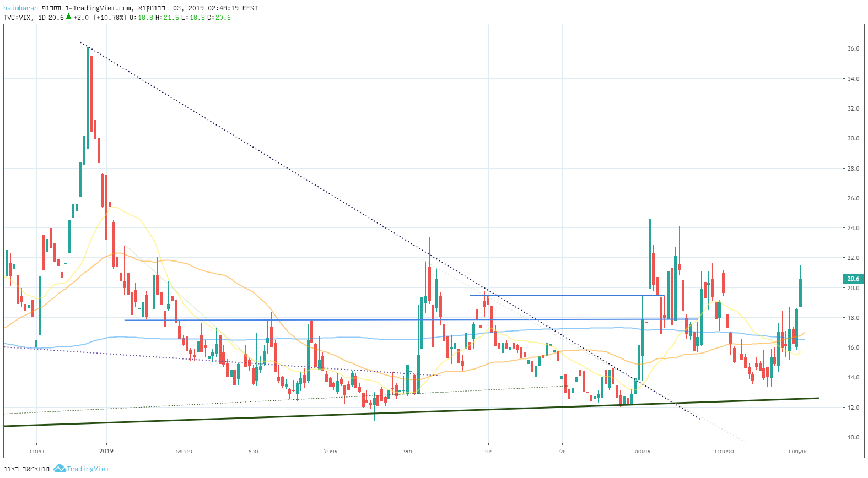Click the אפריל month label on time axis
The image size is (868, 478).
pos(331,452)
